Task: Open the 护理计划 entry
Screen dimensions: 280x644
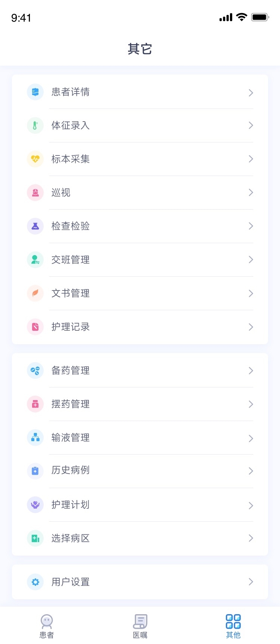Action: (140, 505)
